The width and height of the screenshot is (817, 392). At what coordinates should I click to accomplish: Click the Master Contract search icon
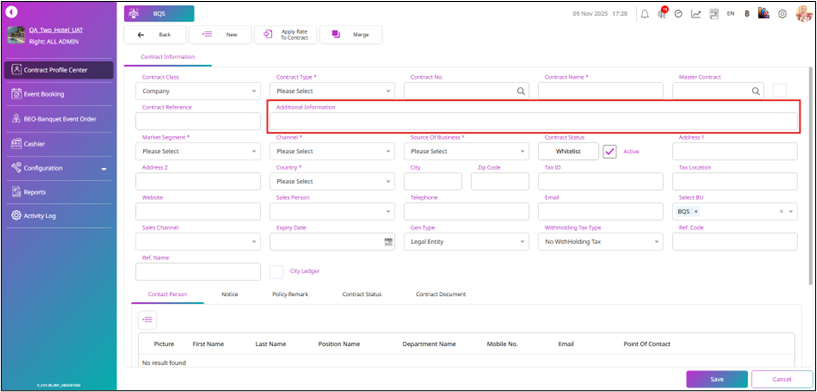point(756,91)
